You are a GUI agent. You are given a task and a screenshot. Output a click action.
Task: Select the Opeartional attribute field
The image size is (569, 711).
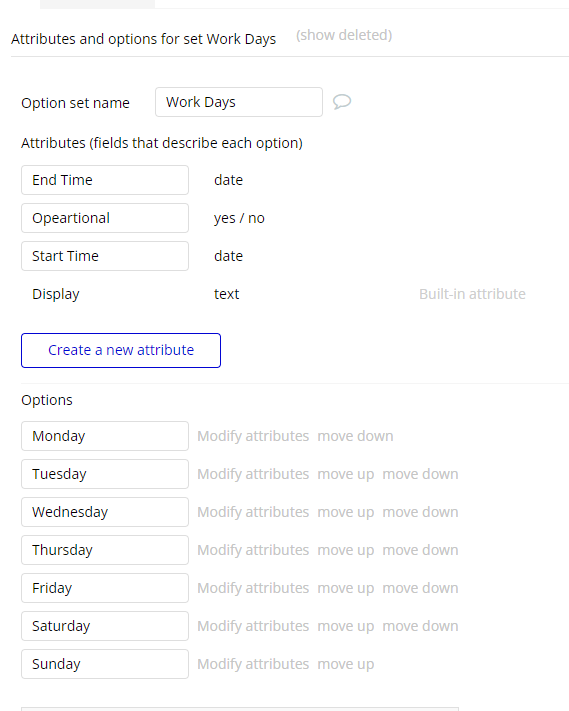105,218
